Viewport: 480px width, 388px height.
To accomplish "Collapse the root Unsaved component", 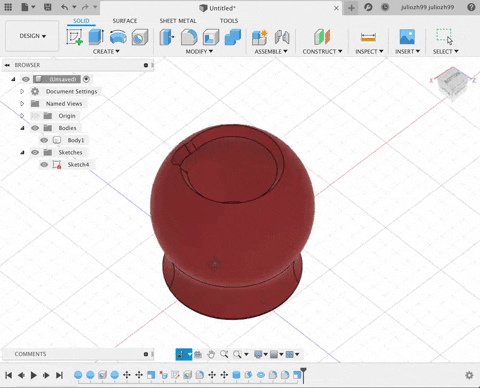I will 13,79.
